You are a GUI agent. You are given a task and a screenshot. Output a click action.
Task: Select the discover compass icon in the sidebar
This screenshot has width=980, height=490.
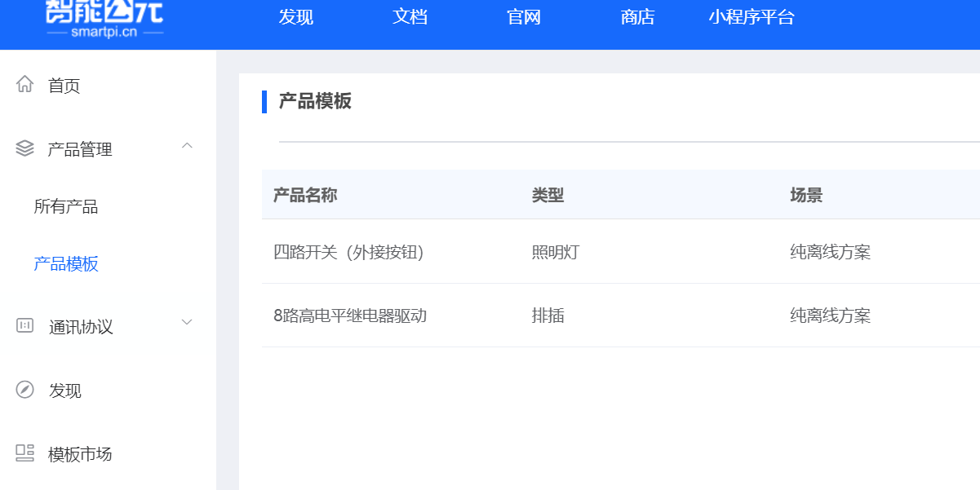(x=24, y=391)
